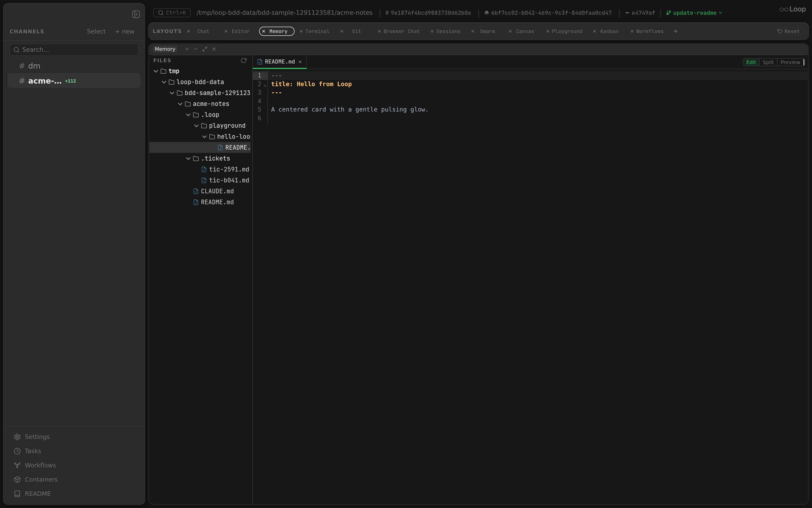Create a new channel with + new
Screen dimensions: 812x508
point(125,31)
